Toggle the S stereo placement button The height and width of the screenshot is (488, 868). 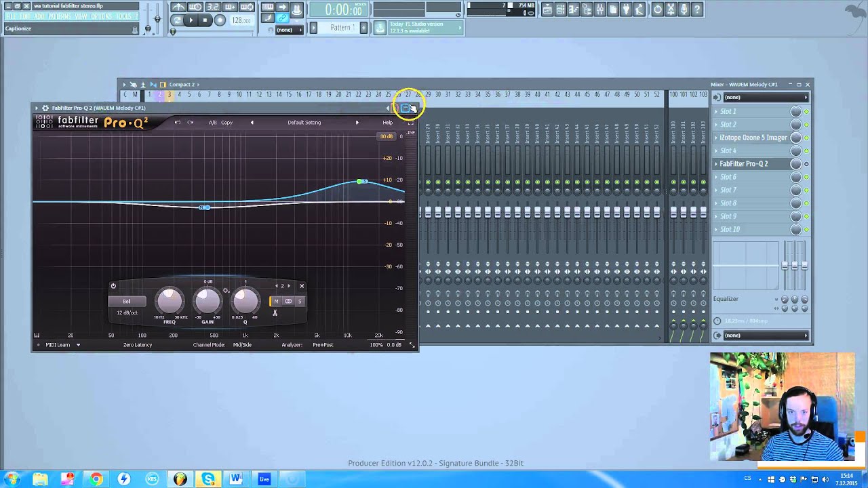coord(299,302)
